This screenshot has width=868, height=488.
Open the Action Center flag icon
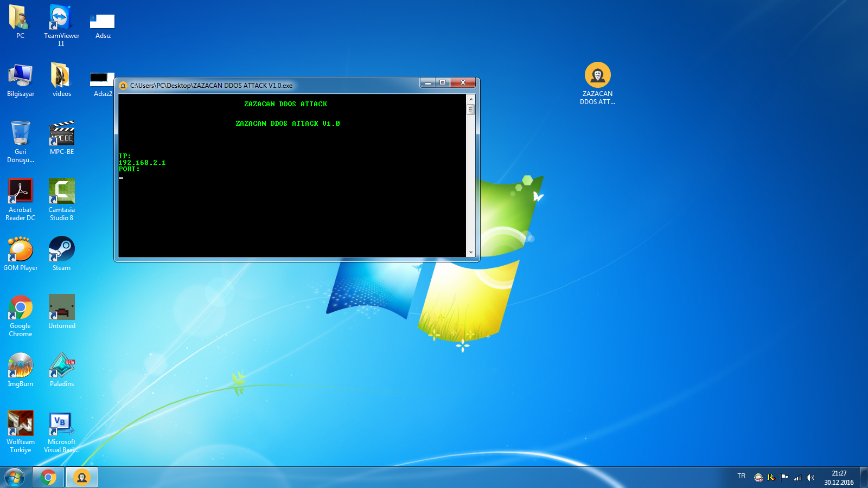[x=784, y=478]
